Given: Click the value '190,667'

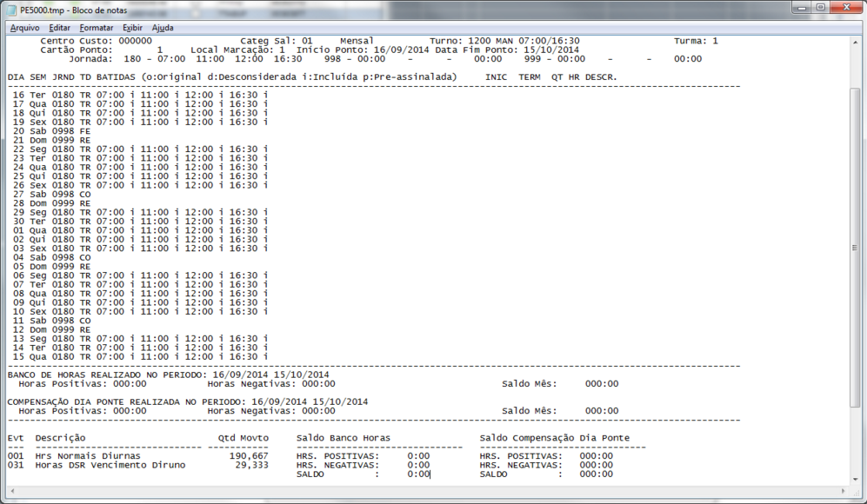Looking at the screenshot, I should (249, 456).
